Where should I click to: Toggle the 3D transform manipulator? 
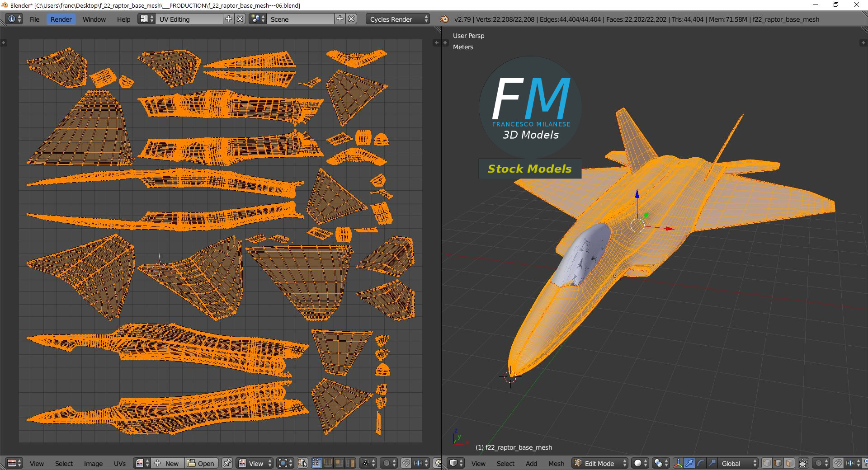[678, 463]
